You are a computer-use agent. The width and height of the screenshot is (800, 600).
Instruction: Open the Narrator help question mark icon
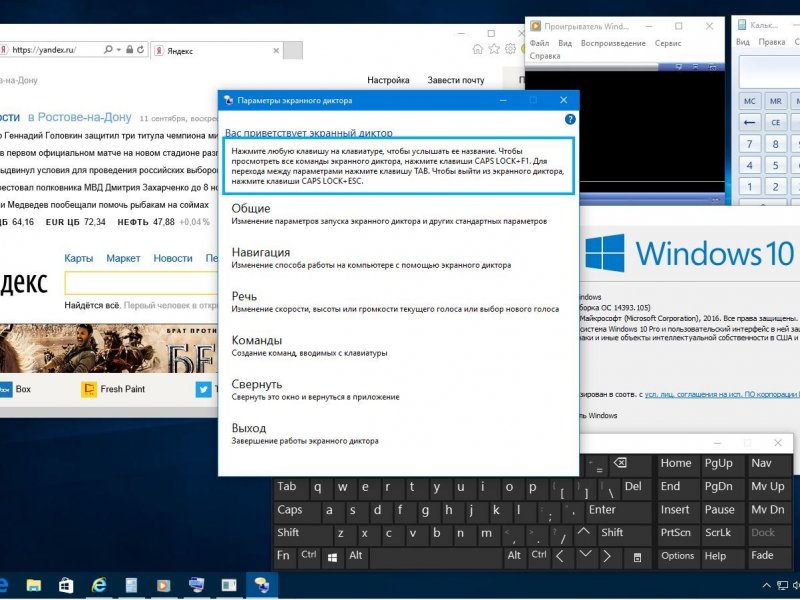(x=570, y=119)
